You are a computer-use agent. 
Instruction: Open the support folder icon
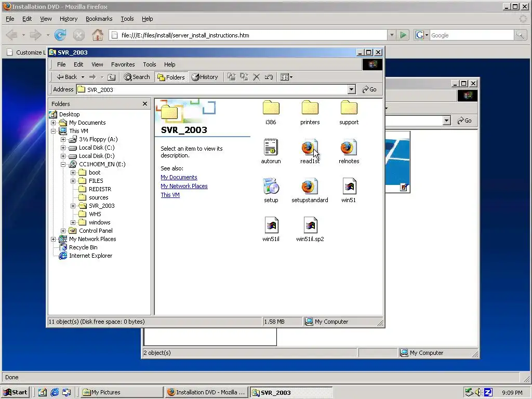click(349, 108)
